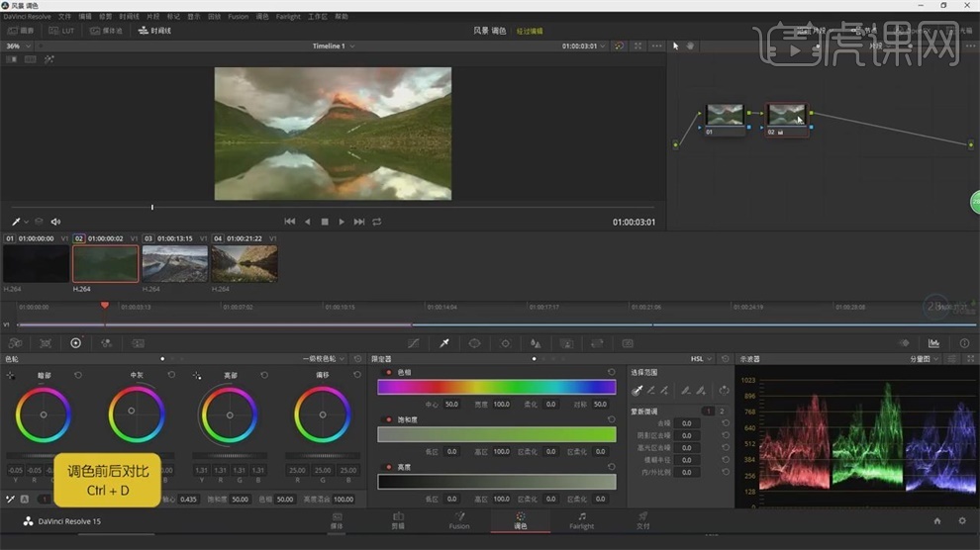The image size is (980, 550).
Task: Expand the HSL qualifier mode dropdown
Action: point(703,359)
